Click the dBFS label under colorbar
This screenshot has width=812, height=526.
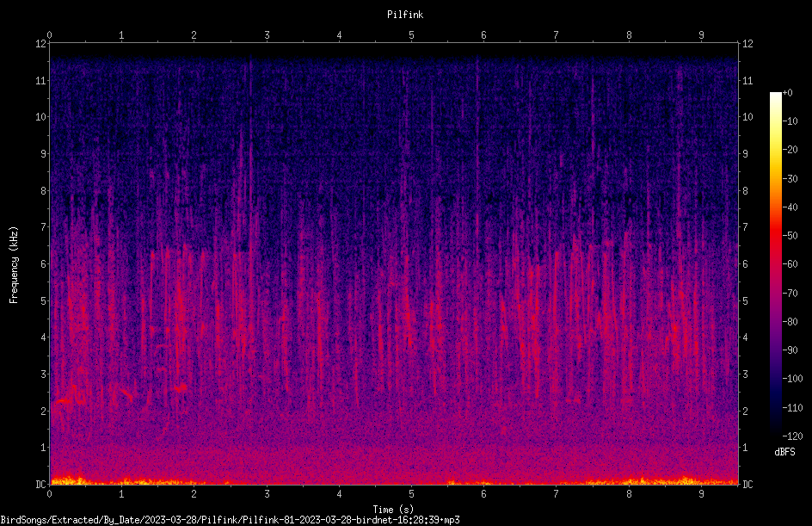pos(784,452)
